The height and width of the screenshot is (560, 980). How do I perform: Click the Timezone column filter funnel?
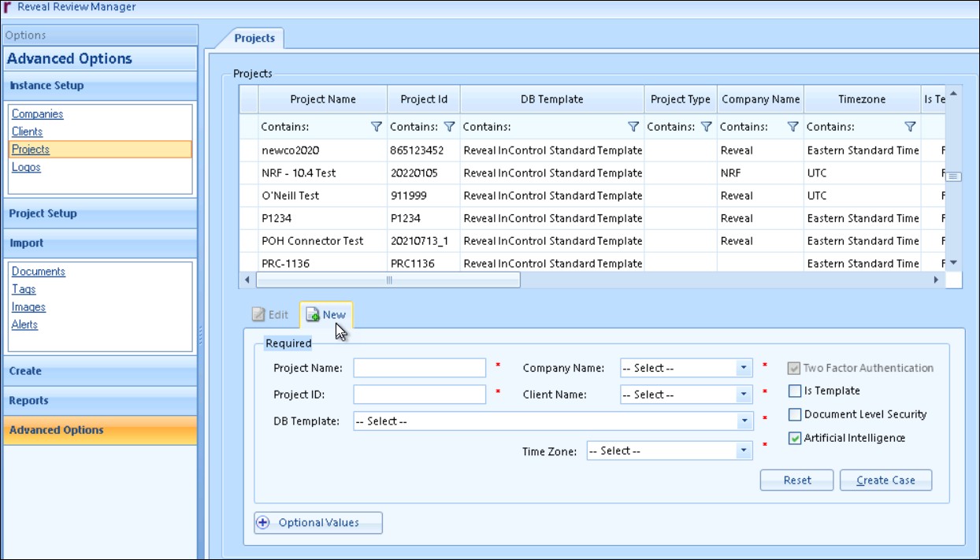click(x=910, y=126)
